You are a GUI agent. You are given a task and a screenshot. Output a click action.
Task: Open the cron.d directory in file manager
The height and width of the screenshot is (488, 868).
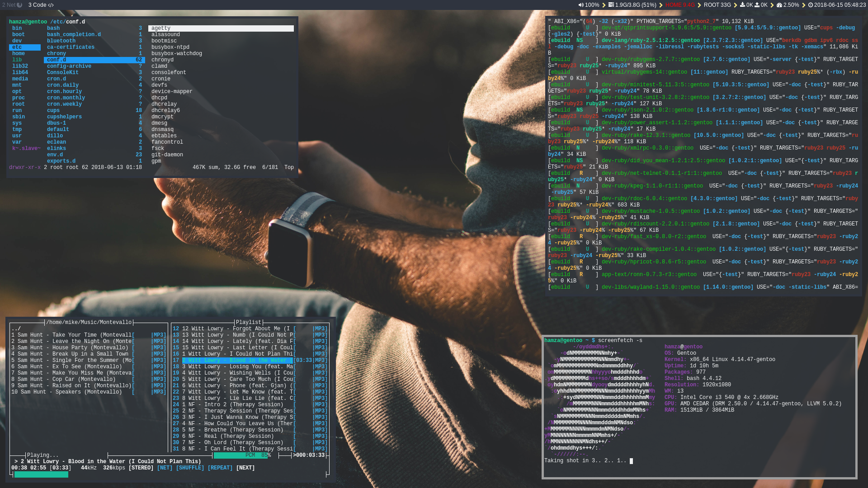[57, 79]
